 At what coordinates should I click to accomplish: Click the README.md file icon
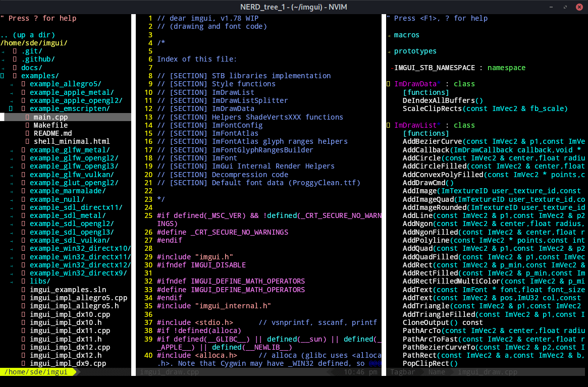[x=27, y=134]
